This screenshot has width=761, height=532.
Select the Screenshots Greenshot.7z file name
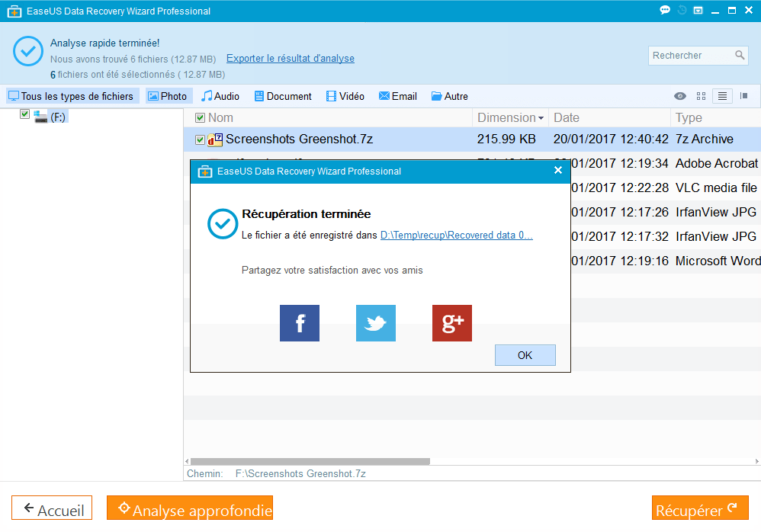[x=300, y=139]
